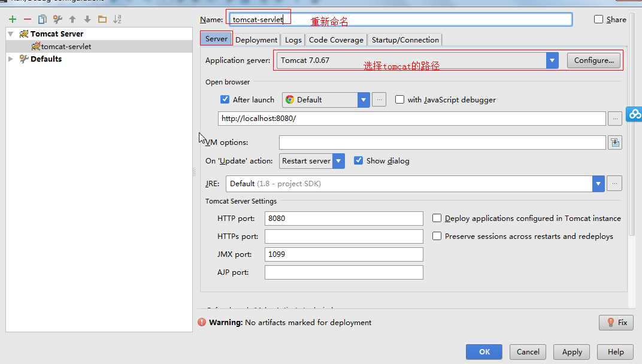Copy the selected configuration
Image resolution: width=642 pixels, height=364 pixels.
(42, 19)
